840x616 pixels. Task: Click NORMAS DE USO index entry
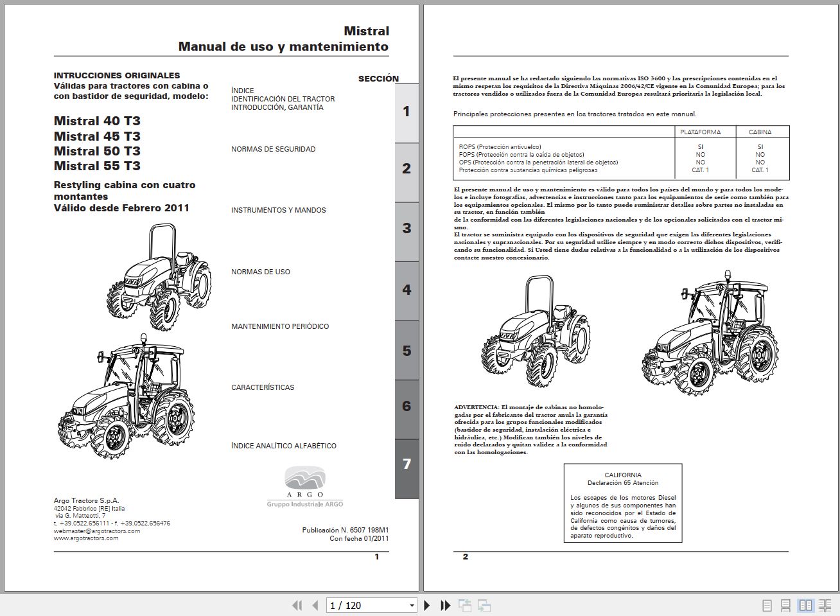coord(261,272)
